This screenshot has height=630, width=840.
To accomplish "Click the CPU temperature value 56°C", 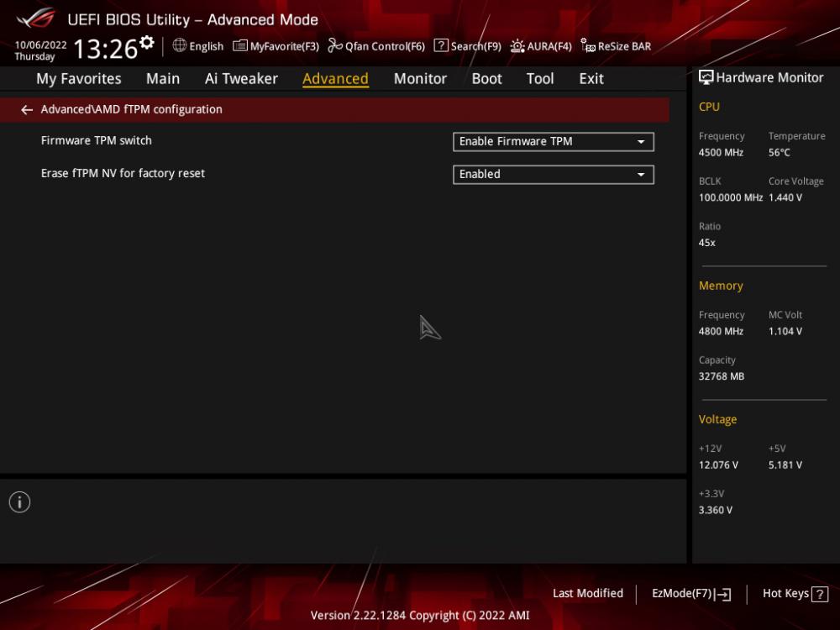I will [x=779, y=153].
